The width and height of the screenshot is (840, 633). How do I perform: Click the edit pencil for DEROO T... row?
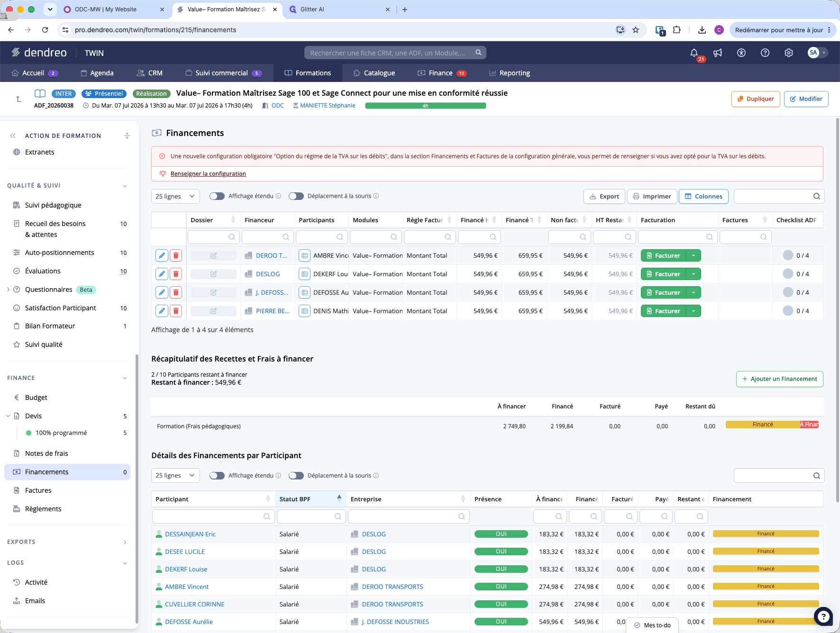[162, 255]
